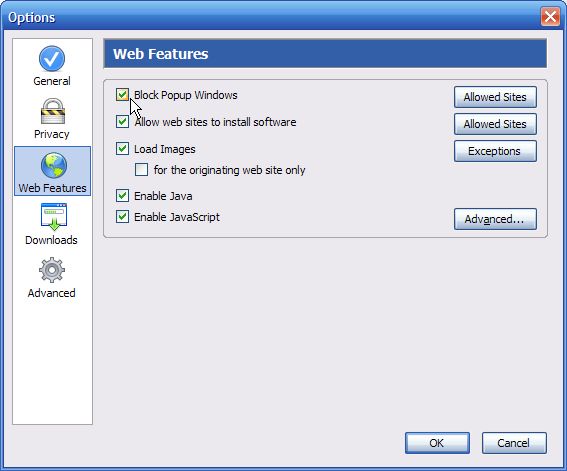The height and width of the screenshot is (471, 567).
Task: Select the Privacy padlock icon
Action: click(53, 111)
